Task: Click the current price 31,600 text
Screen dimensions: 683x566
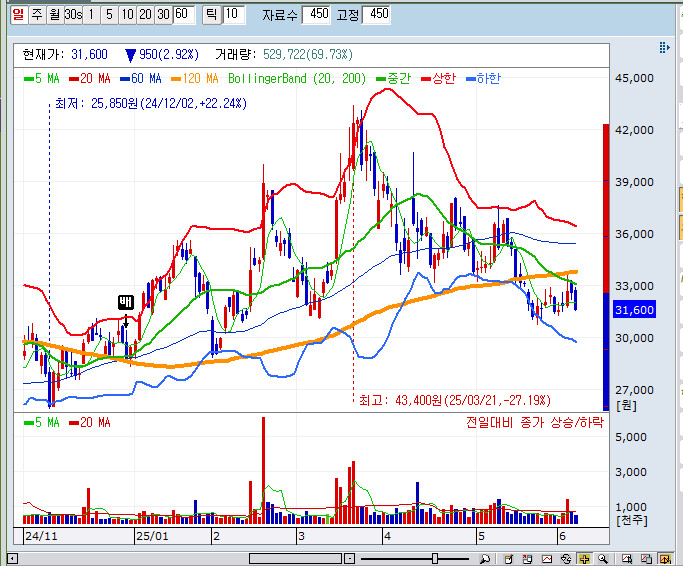Action: [x=89, y=54]
